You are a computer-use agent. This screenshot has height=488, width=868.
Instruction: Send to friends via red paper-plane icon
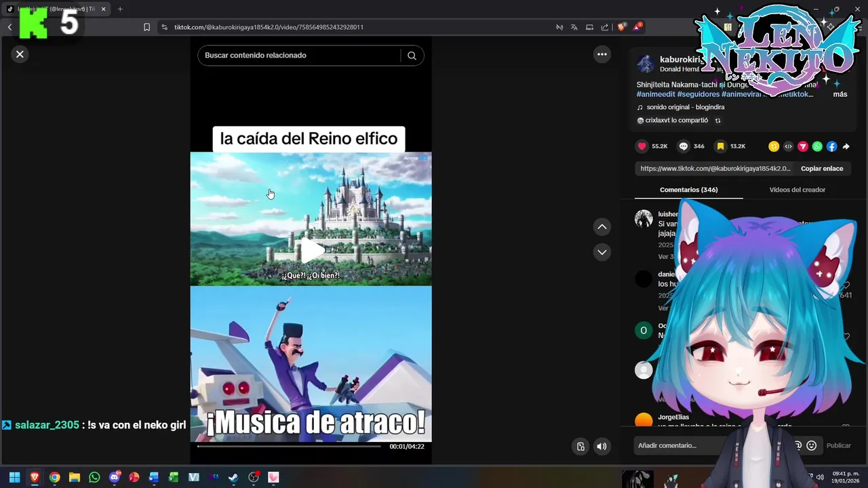[x=803, y=146]
